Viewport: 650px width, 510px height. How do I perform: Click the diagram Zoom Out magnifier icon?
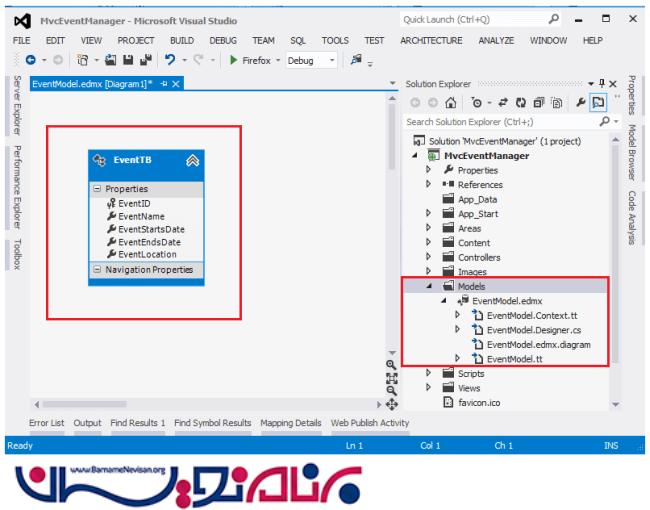[391, 391]
